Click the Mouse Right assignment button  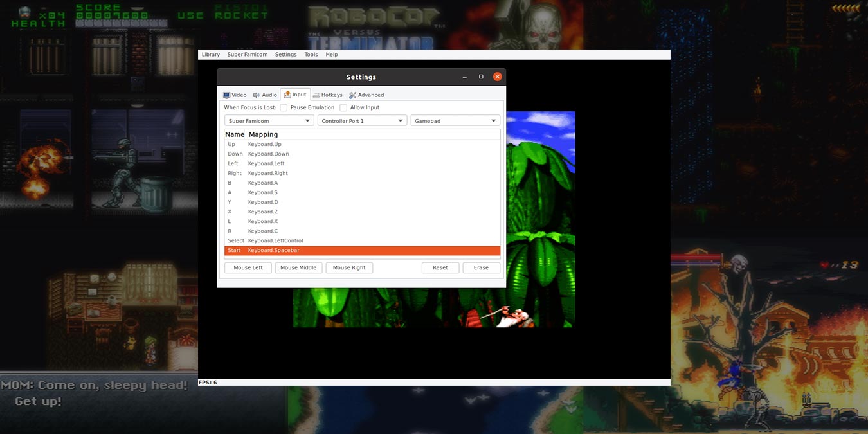point(349,267)
